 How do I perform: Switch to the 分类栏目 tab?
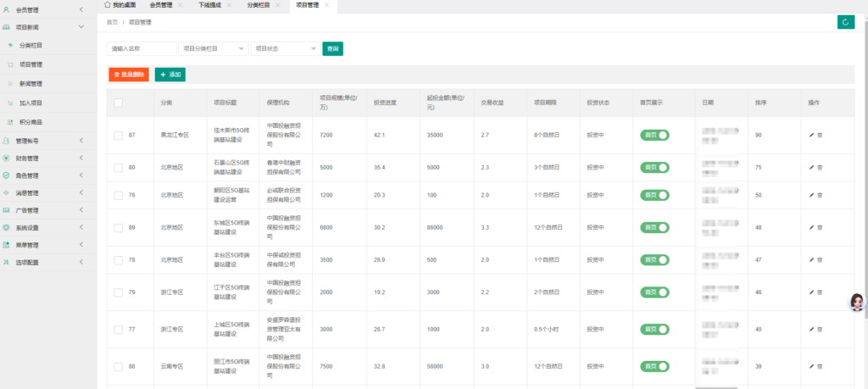tap(258, 5)
